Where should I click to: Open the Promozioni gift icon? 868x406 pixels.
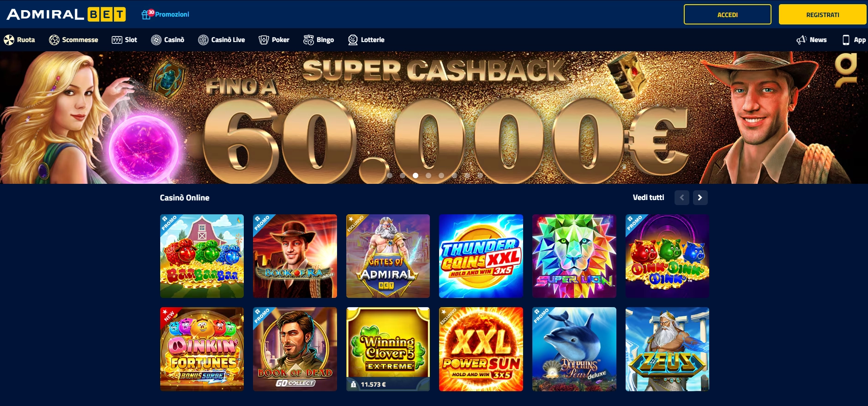pyautogui.click(x=146, y=14)
